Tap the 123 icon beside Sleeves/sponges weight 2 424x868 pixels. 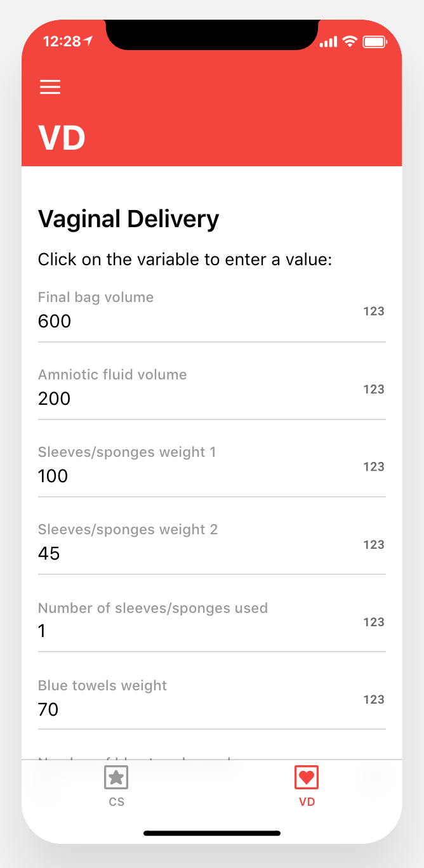coord(374,544)
